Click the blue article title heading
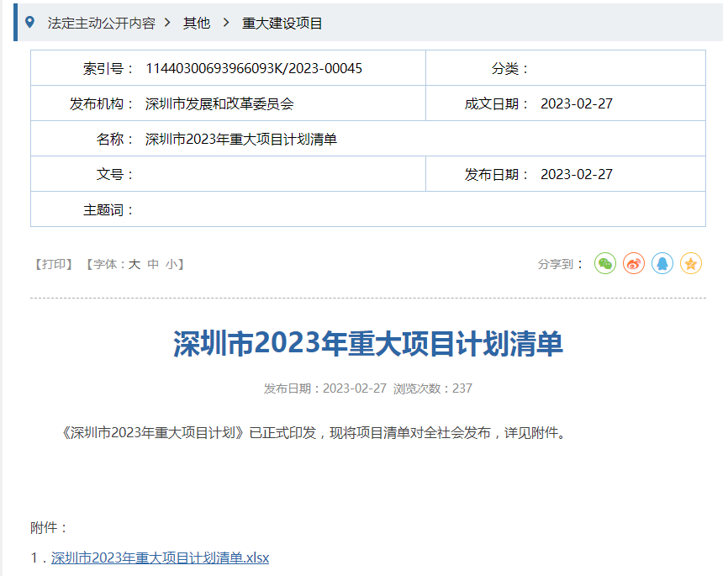Image resolution: width=728 pixels, height=576 pixels. click(x=367, y=343)
